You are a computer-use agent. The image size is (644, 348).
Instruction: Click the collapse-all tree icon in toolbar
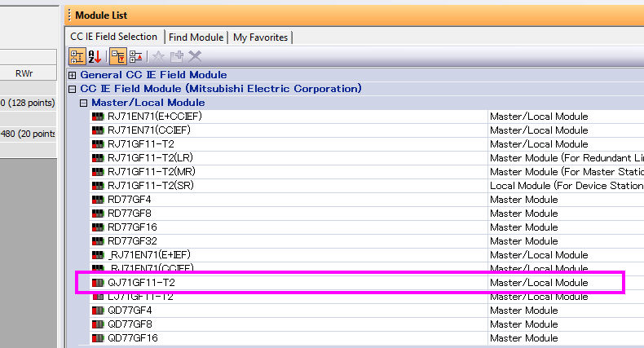(x=136, y=56)
